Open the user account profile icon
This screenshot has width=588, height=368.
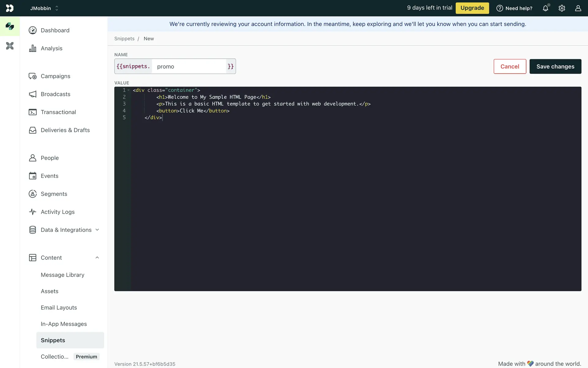point(578,8)
